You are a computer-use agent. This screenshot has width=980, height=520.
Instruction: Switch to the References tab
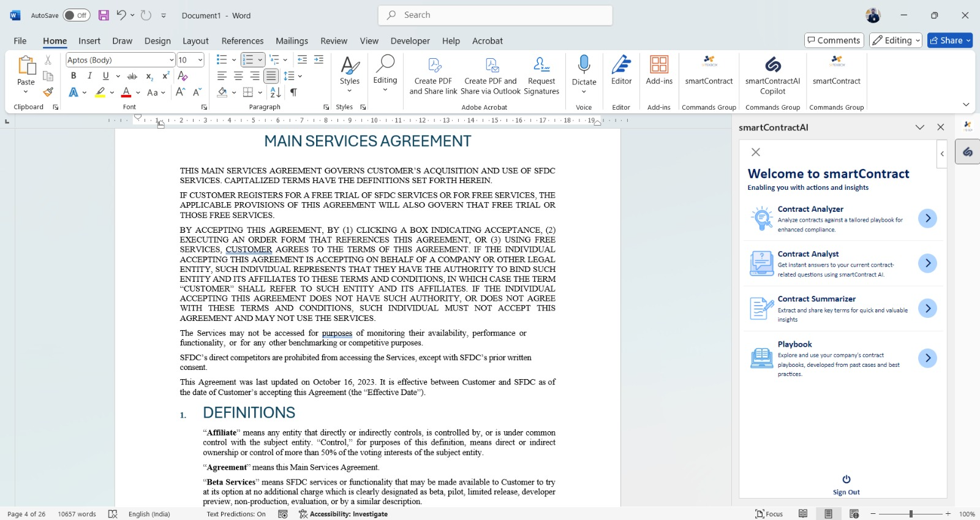243,41
